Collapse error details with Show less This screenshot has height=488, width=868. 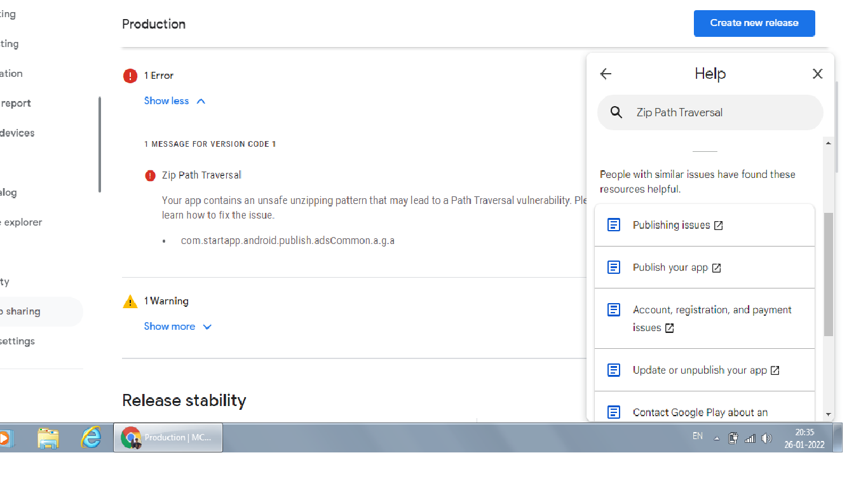[175, 101]
